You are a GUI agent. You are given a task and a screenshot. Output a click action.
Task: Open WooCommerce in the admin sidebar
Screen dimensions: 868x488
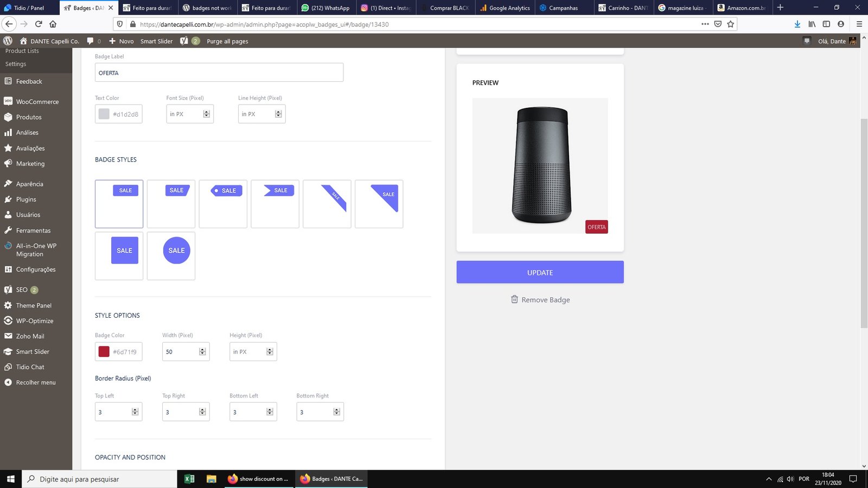pos(36,101)
